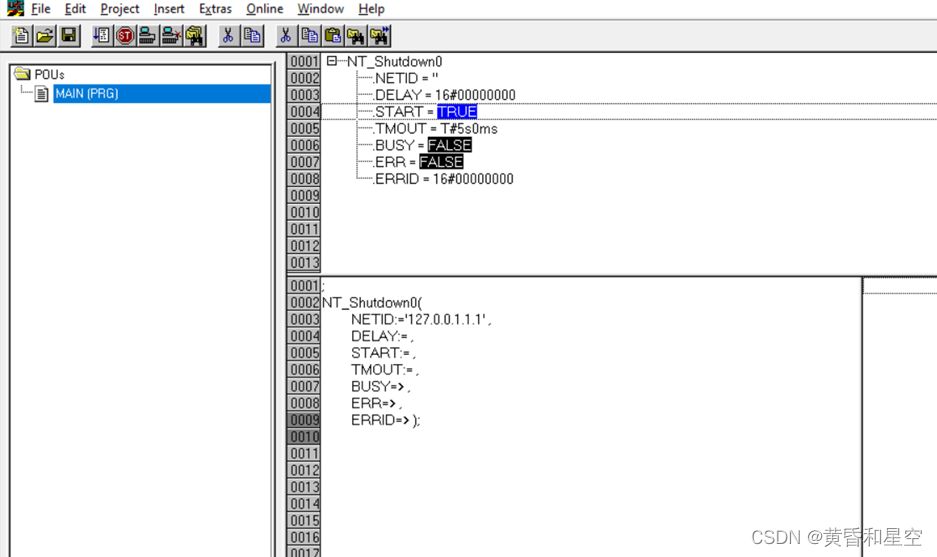
Task: Click the FALSE value of .BUSY
Action: pos(449,145)
